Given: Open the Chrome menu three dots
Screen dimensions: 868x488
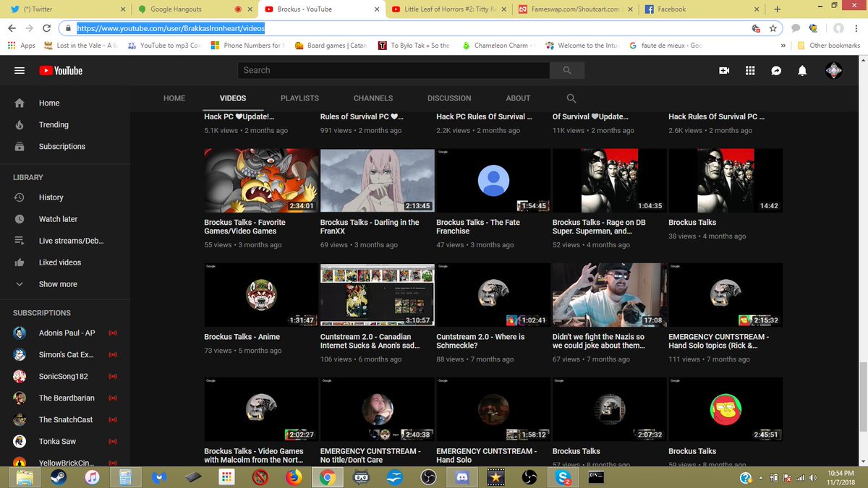Looking at the screenshot, I should (857, 28).
